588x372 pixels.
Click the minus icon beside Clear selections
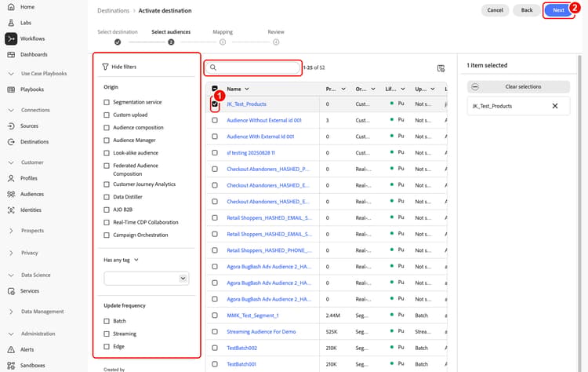tap(475, 86)
